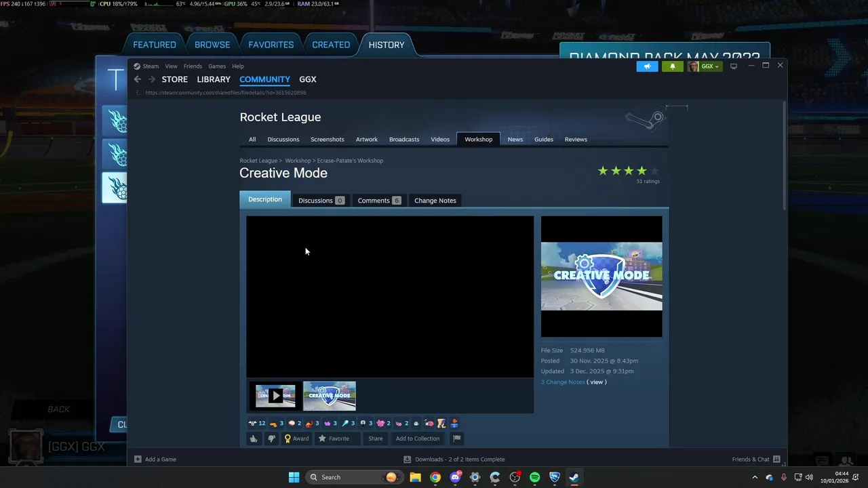Go to the STORE section
This screenshot has width=868, height=488.
[x=175, y=79]
